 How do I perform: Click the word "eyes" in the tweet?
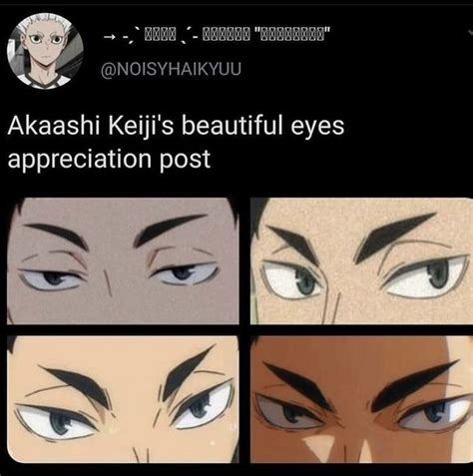(x=317, y=129)
